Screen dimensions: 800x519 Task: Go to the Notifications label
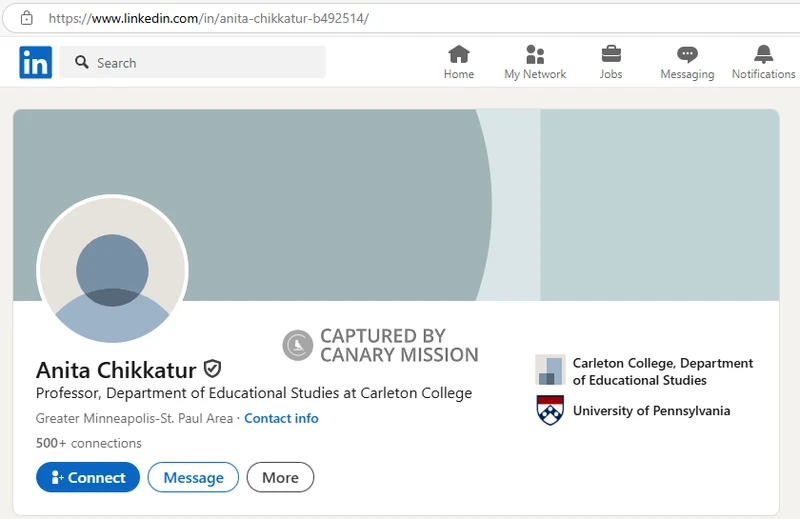[763, 74]
